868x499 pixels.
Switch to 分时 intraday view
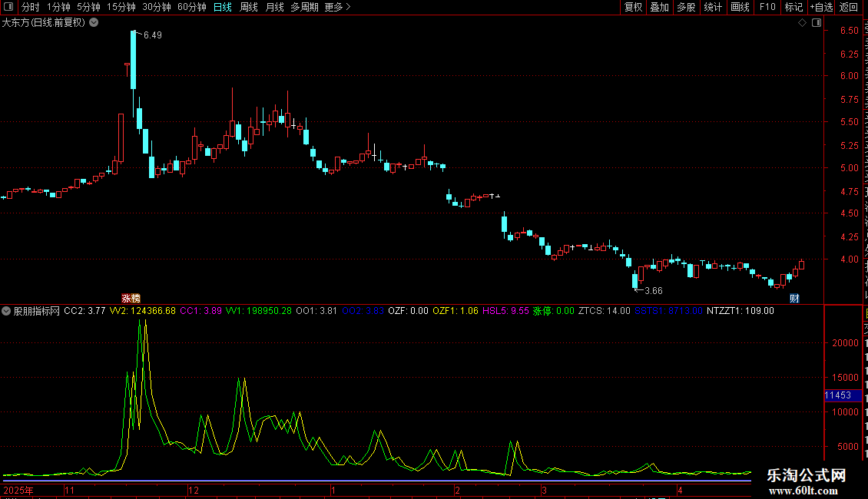pos(30,7)
